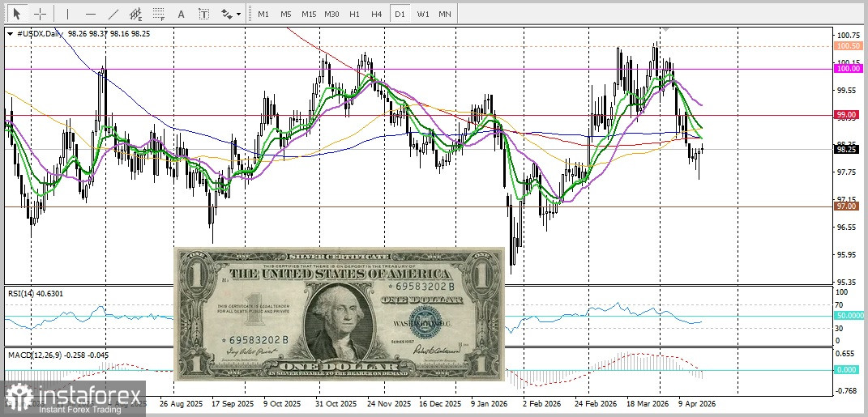The width and height of the screenshot is (868, 417).
Task: Select the Text tool marked A
Action: (181, 14)
